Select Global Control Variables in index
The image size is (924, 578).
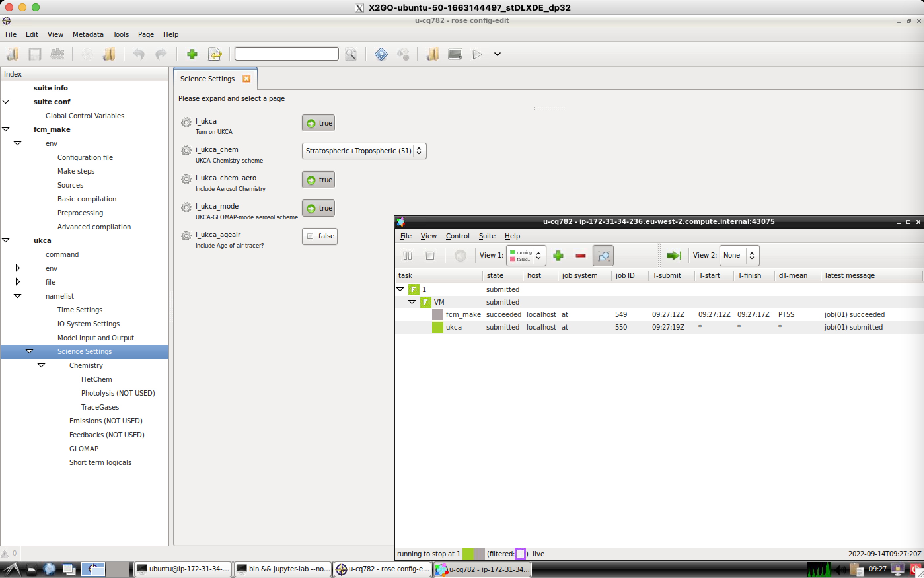click(85, 116)
